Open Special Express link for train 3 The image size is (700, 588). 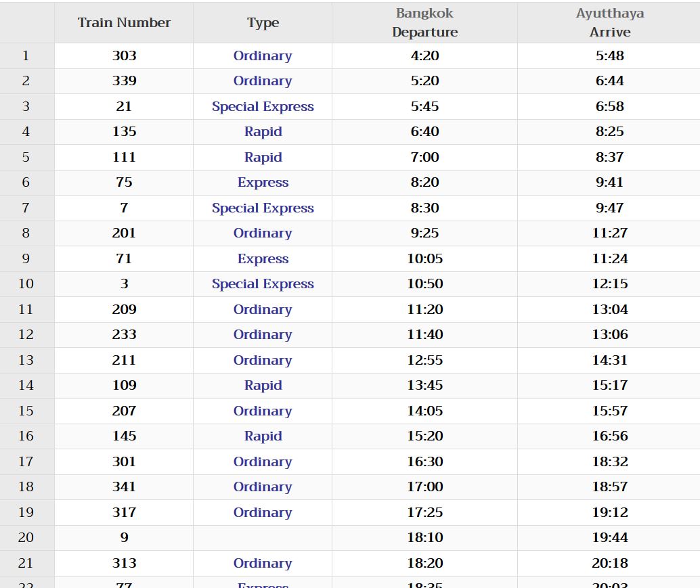[263, 284]
